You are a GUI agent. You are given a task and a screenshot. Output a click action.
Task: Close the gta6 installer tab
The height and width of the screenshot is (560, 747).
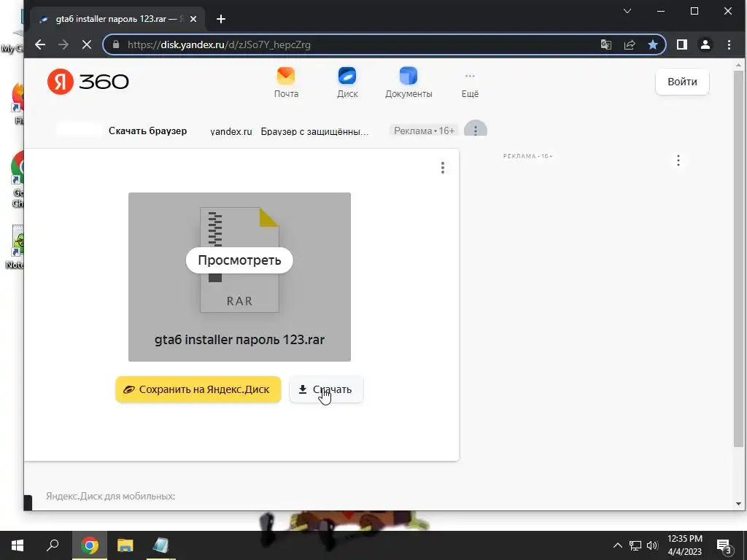(x=193, y=19)
